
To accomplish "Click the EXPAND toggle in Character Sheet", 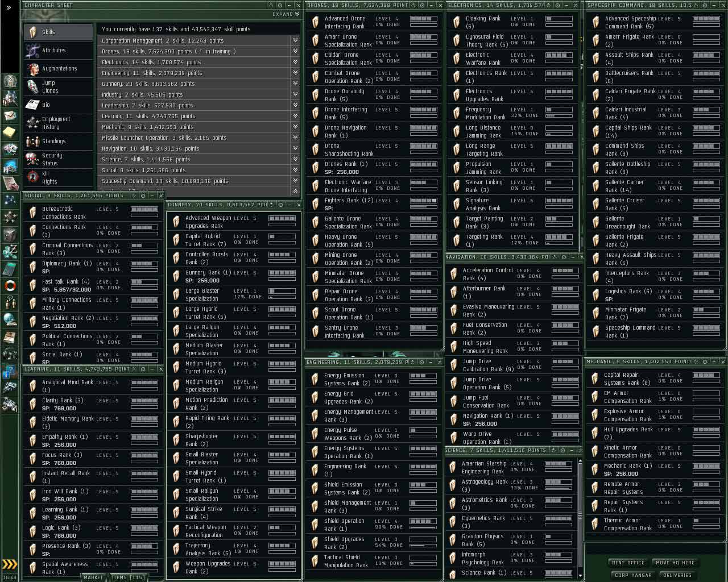I will 286,14.
